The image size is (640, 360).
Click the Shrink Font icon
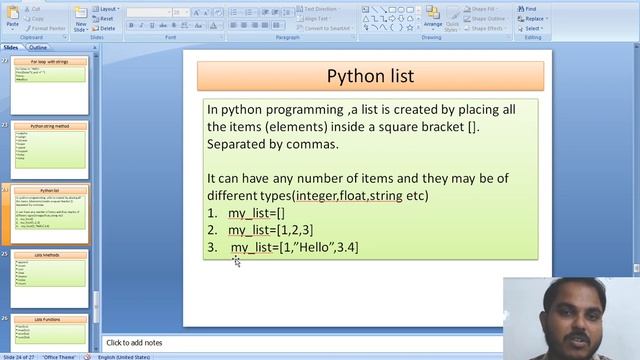(x=206, y=13)
